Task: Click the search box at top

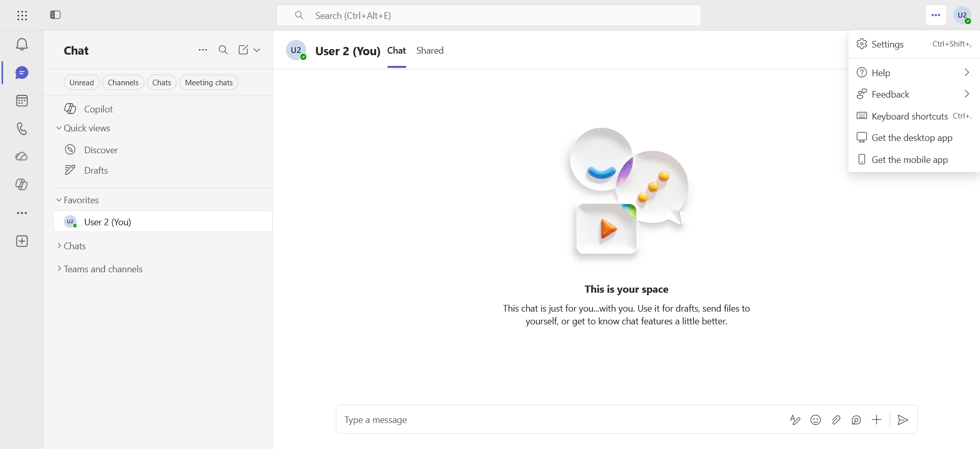Action: click(488, 15)
